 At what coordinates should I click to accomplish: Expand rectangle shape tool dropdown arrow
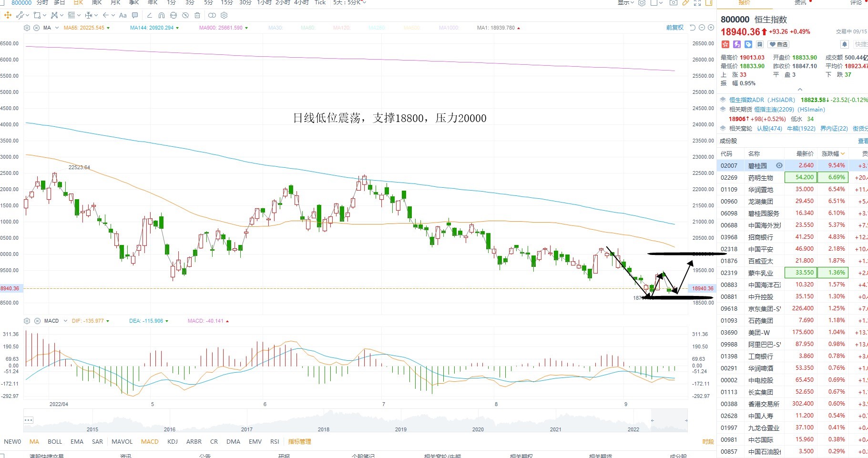[x=44, y=16]
